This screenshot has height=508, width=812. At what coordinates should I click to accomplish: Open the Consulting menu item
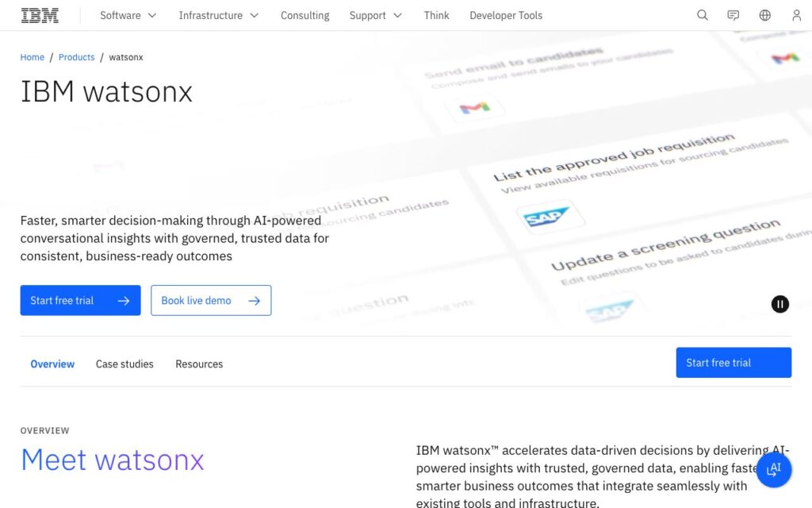(x=305, y=16)
